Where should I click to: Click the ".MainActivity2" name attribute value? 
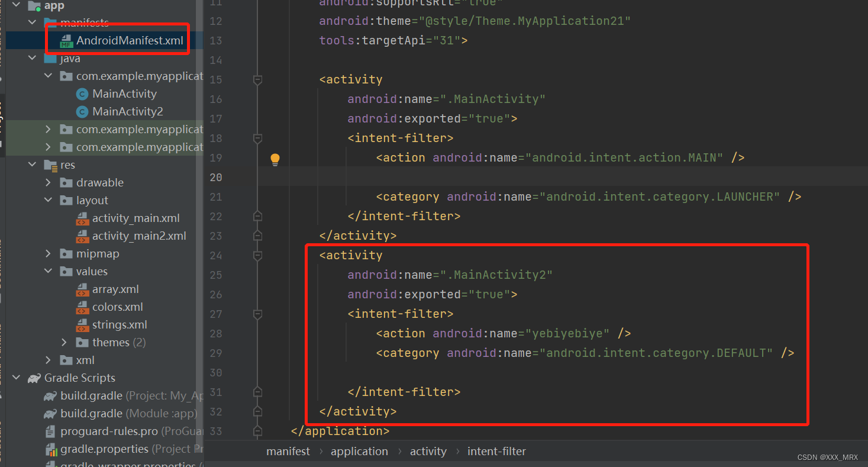click(496, 275)
